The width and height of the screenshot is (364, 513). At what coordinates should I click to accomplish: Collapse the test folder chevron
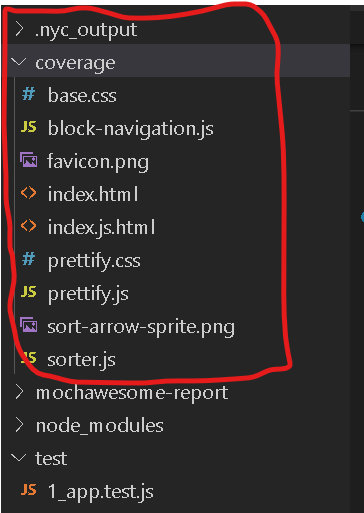click(19, 458)
